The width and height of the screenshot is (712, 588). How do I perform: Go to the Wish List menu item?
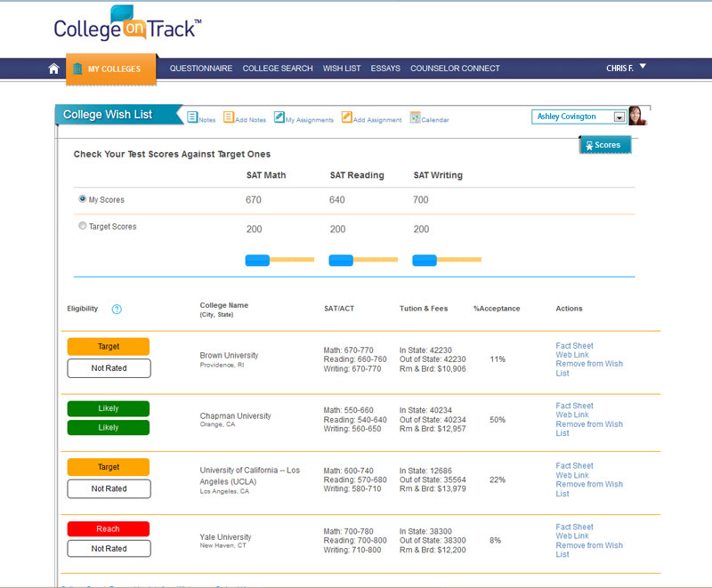342,68
